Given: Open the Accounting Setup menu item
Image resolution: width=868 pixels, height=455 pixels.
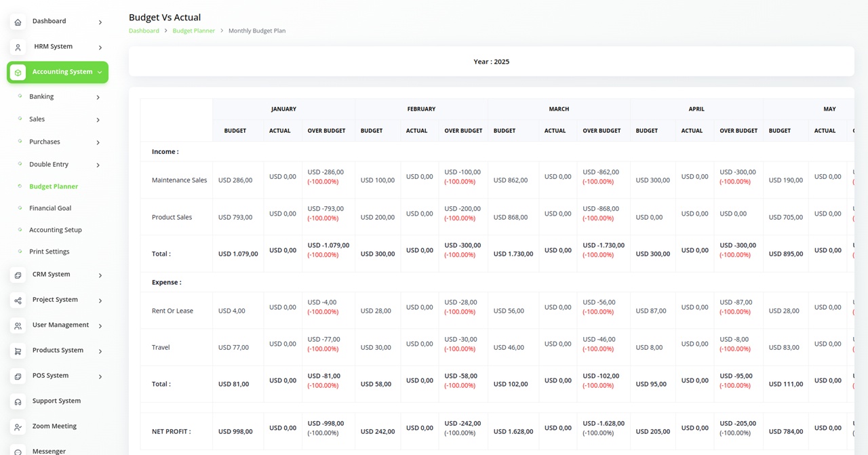Looking at the screenshot, I should [55, 230].
